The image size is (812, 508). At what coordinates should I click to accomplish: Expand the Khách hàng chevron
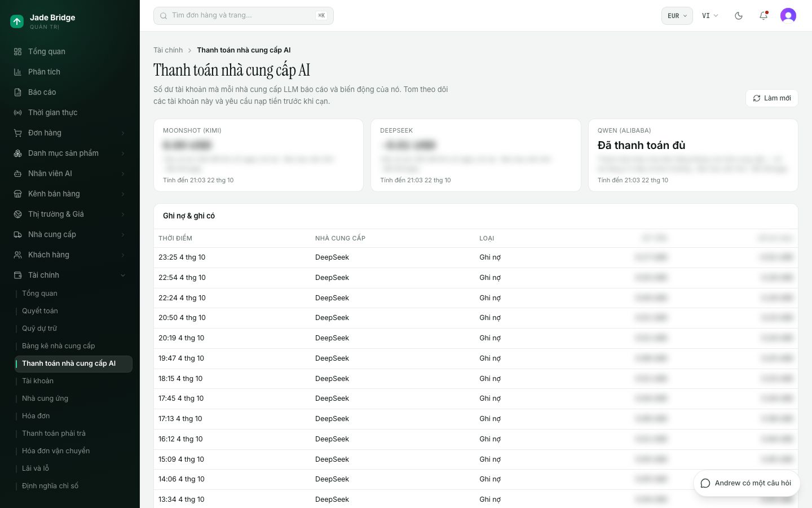click(123, 255)
